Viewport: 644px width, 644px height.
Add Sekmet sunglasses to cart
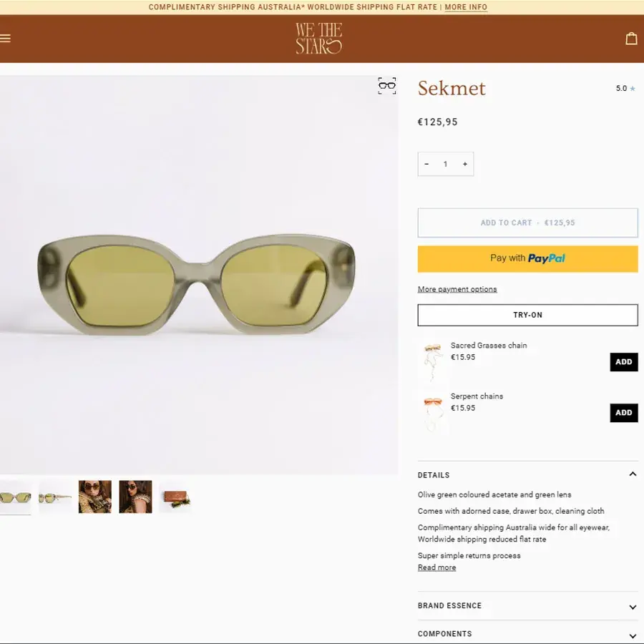click(527, 223)
